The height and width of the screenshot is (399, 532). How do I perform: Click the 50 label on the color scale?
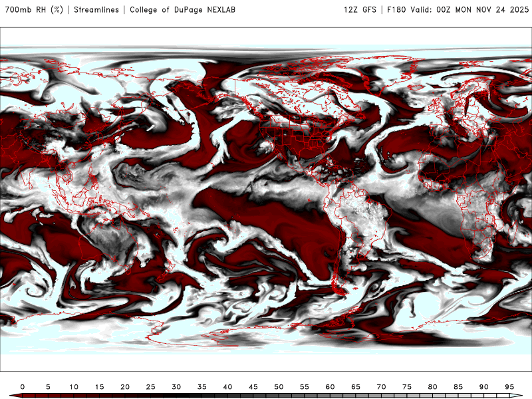pyautogui.click(x=279, y=387)
